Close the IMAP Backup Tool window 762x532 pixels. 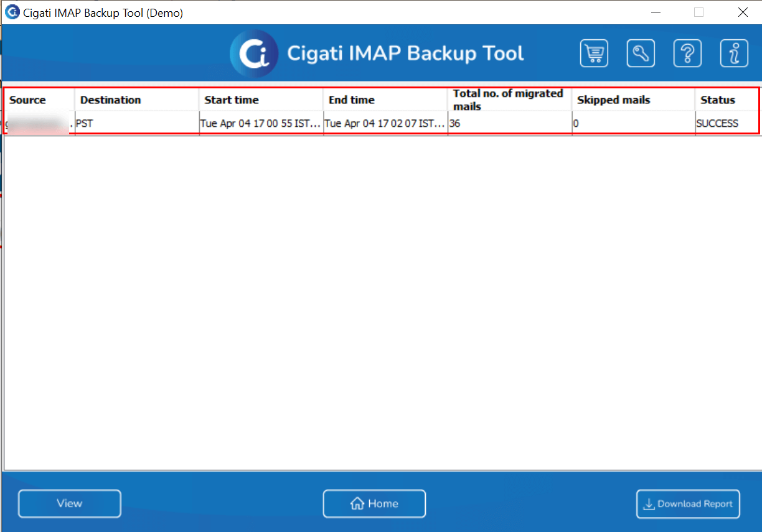[x=743, y=12]
